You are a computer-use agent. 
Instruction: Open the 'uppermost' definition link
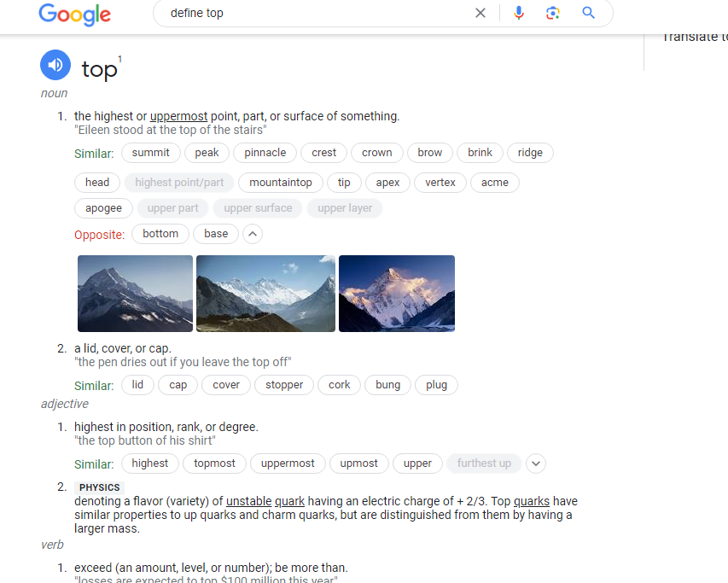(x=178, y=116)
